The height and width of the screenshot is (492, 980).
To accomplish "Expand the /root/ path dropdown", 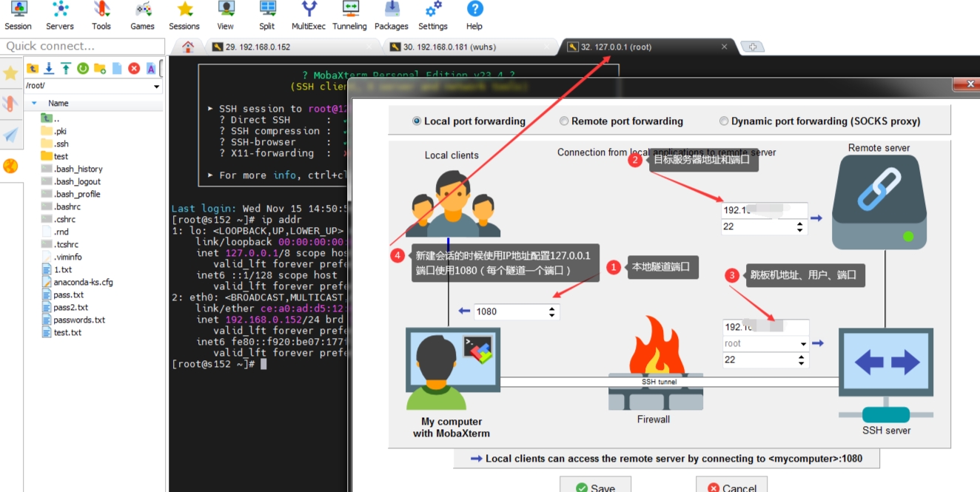I will pos(156,87).
